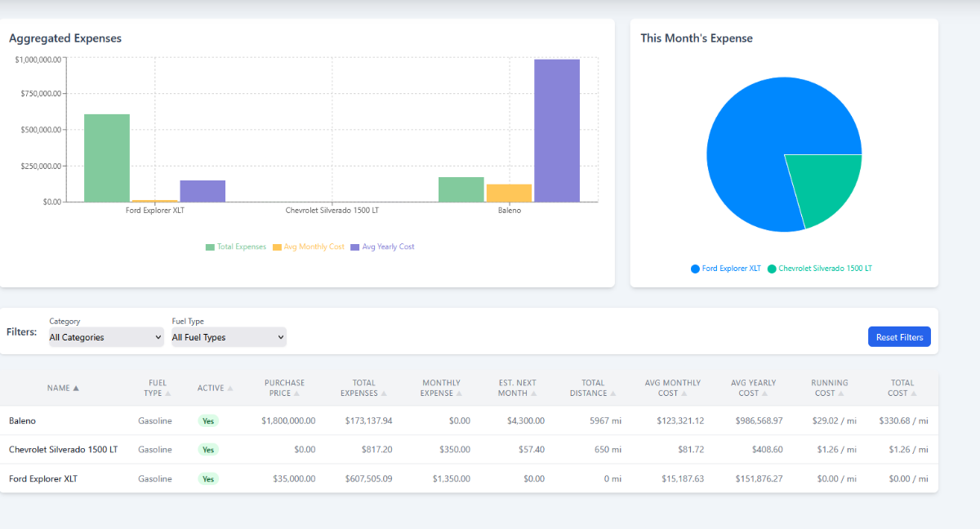
Task: Click Yes active badge for Ford Explorer
Action: tap(208, 479)
